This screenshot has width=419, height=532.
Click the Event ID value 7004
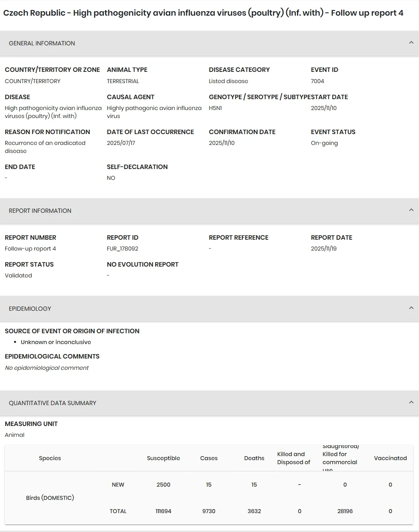[317, 81]
